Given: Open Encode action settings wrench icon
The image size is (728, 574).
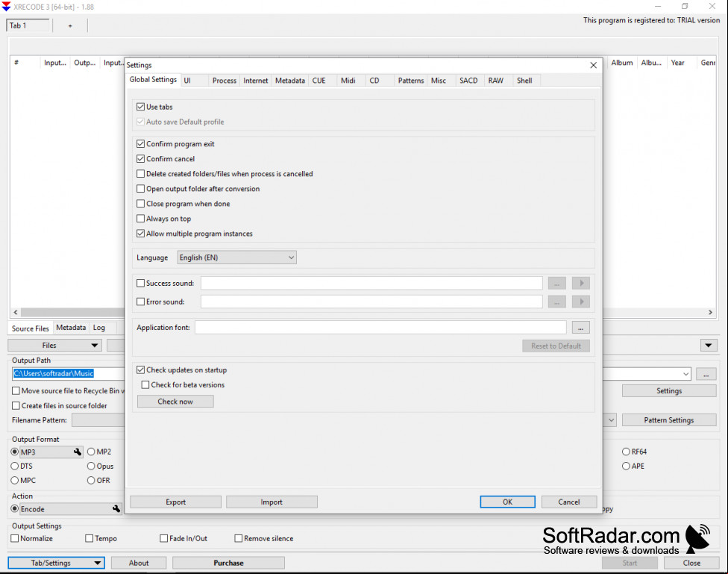Looking at the screenshot, I should 116,509.
